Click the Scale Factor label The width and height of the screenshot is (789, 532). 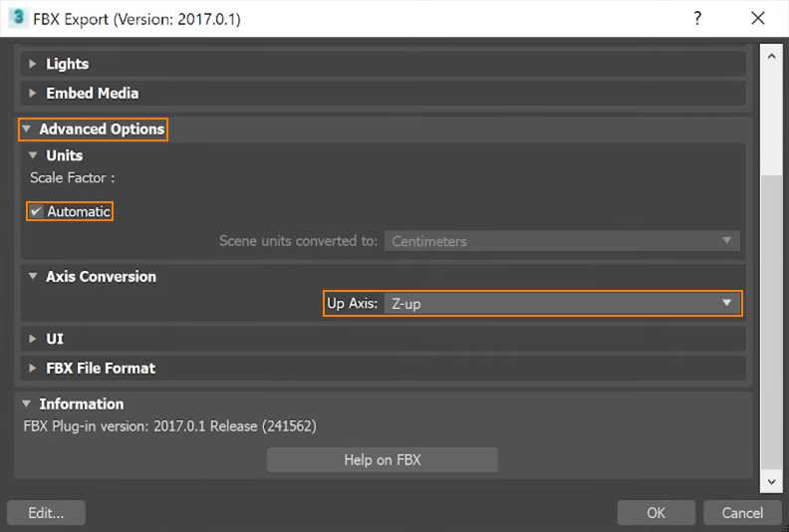click(x=73, y=177)
